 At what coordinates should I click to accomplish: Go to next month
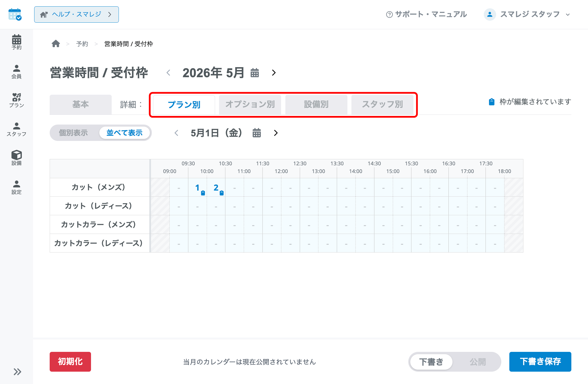pos(274,73)
